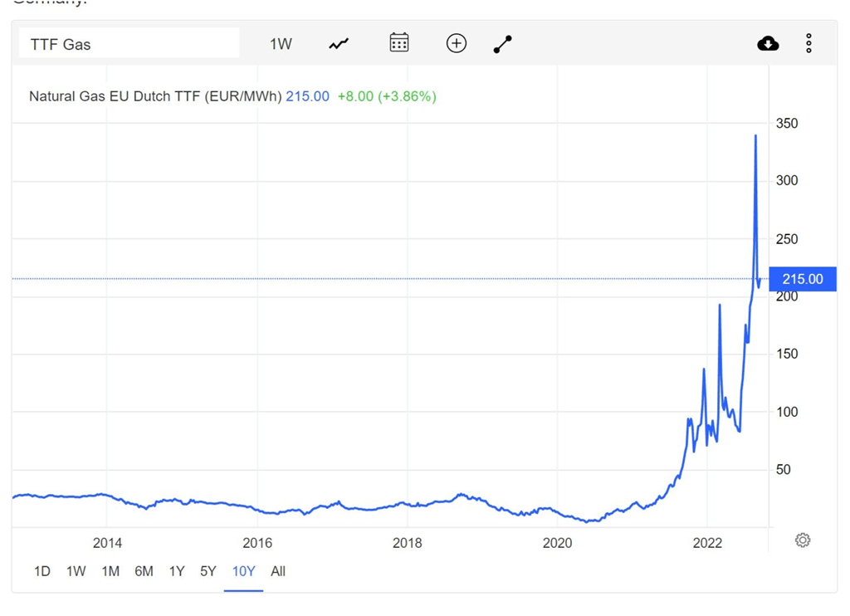Select the 1D time range
Screen dimensions: 850x616
(x=42, y=571)
